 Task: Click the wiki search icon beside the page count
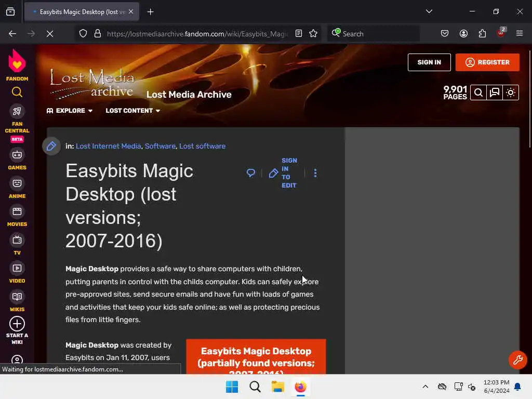478,92
